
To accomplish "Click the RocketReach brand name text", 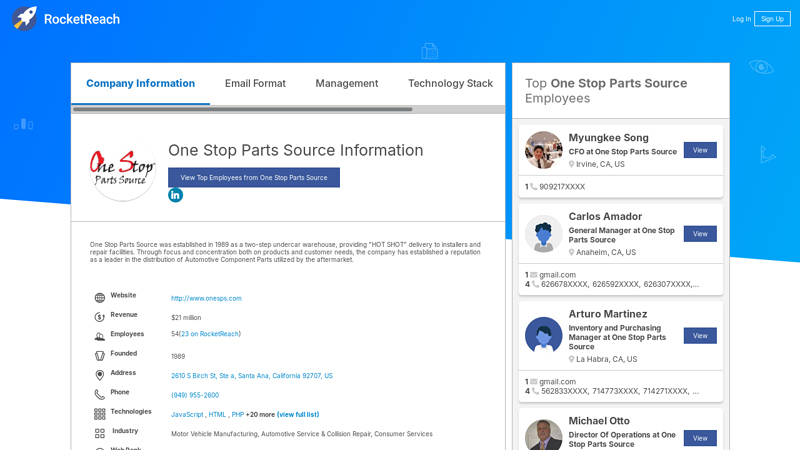I will [82, 19].
